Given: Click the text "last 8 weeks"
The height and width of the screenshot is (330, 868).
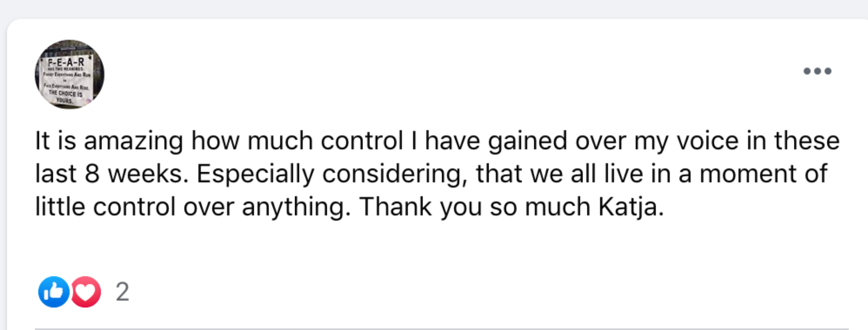Looking at the screenshot, I should pyautogui.click(x=111, y=174).
